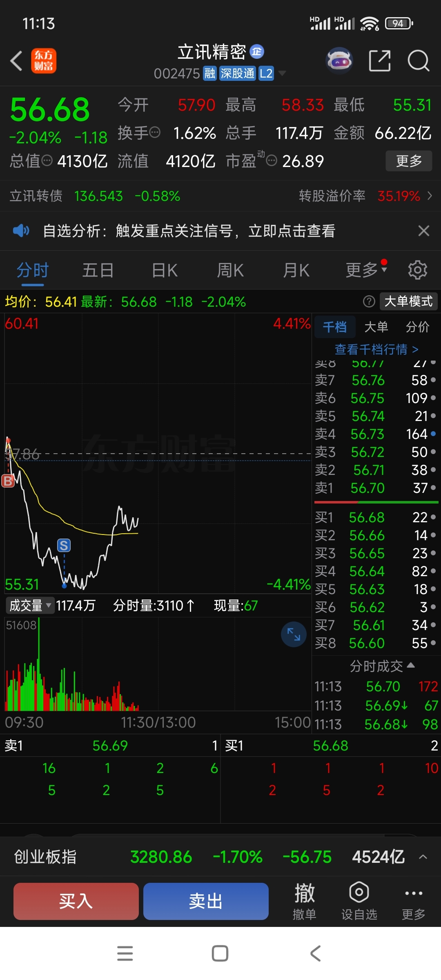The image size is (441, 980).
Task: Tap the speaker announcement icon
Action: (x=21, y=231)
